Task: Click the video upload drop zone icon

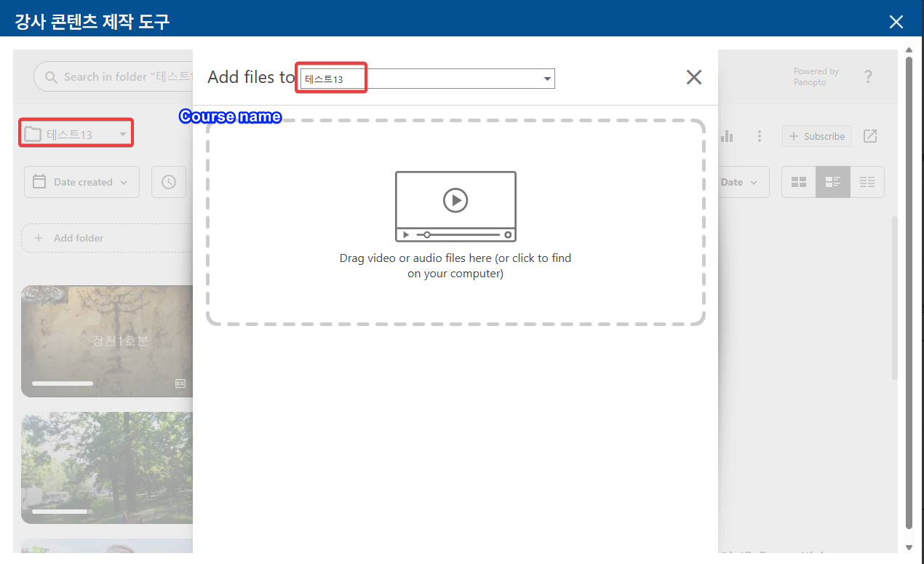Action: [x=455, y=207]
